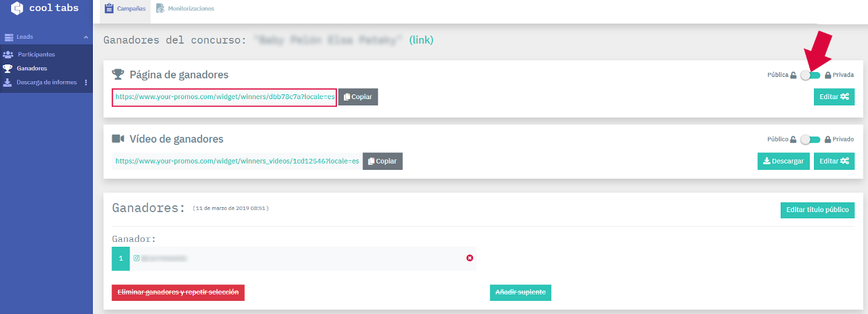Toggle Página de ganadores public/private switch
Viewport: 868px width, 314px height.
[x=810, y=75]
